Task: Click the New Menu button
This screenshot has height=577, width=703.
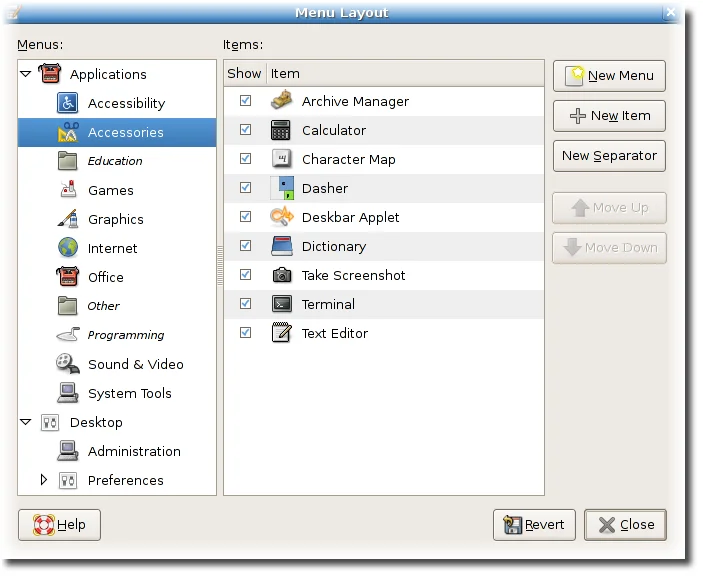Action: click(x=609, y=76)
